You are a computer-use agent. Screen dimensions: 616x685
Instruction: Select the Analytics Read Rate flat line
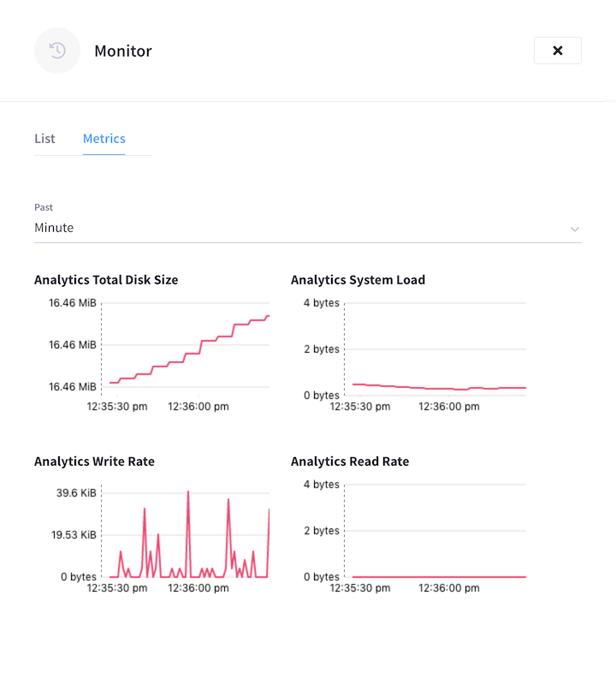point(436,576)
